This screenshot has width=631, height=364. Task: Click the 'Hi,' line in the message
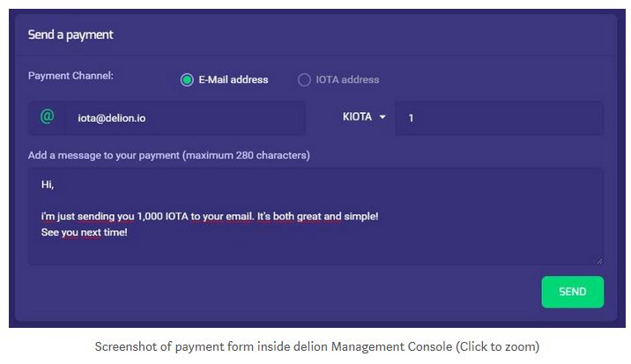(48, 185)
